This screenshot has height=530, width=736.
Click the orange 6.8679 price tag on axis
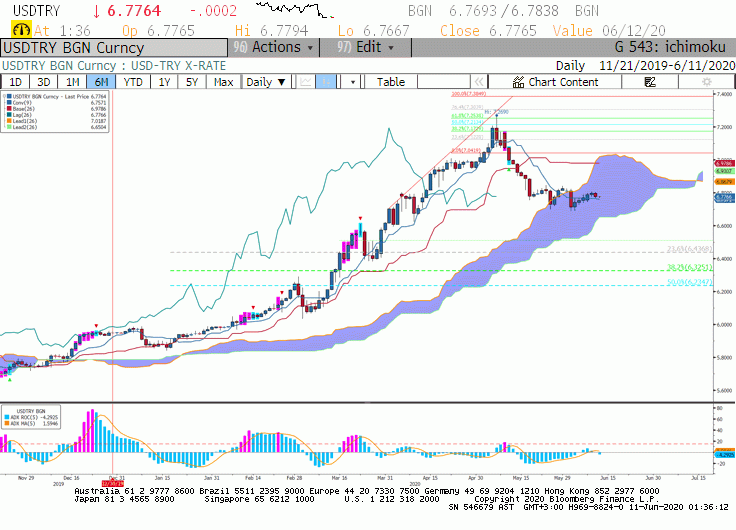(724, 181)
